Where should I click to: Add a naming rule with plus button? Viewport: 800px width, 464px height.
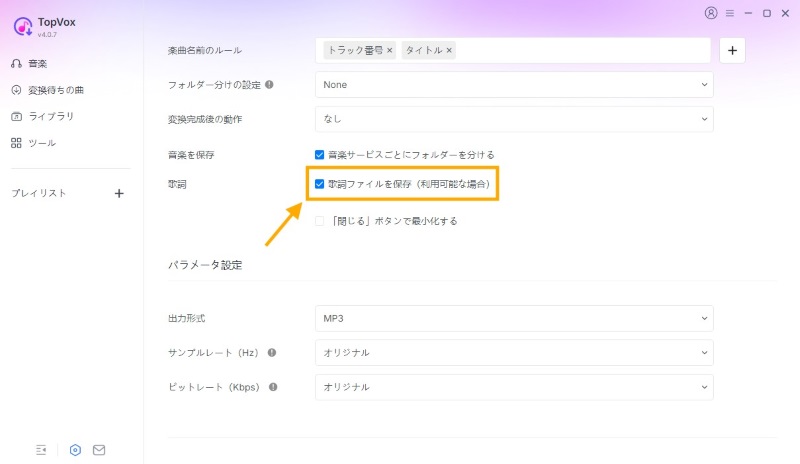coord(732,51)
